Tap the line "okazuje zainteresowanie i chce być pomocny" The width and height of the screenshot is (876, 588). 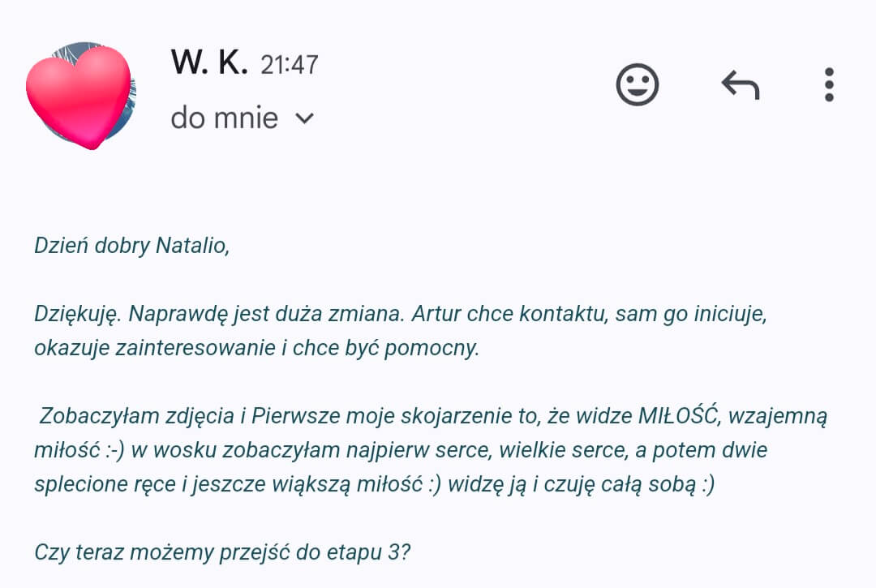[x=256, y=349]
